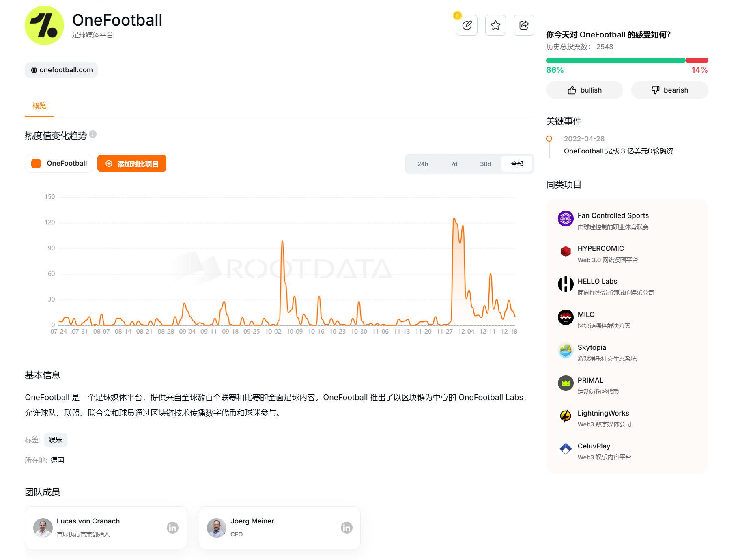Click the chart spike near 10-02
Image resolution: width=751 pixels, height=560 pixels.
282,242
